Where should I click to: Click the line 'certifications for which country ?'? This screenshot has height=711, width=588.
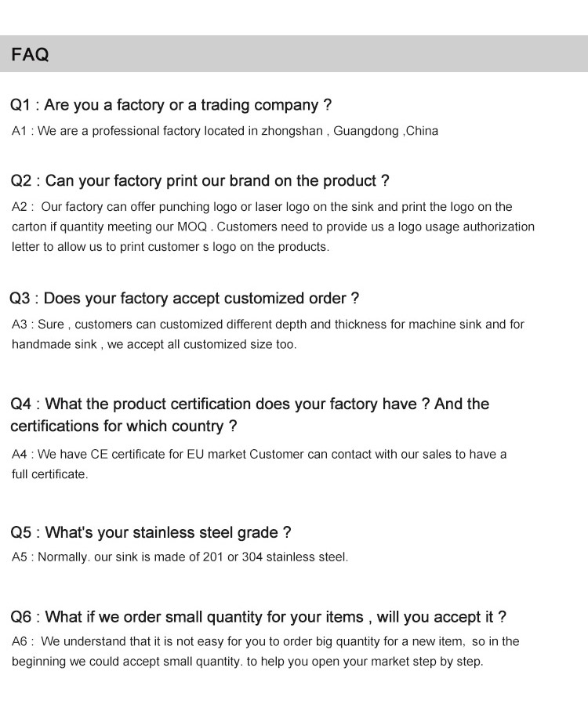pyautogui.click(x=124, y=426)
